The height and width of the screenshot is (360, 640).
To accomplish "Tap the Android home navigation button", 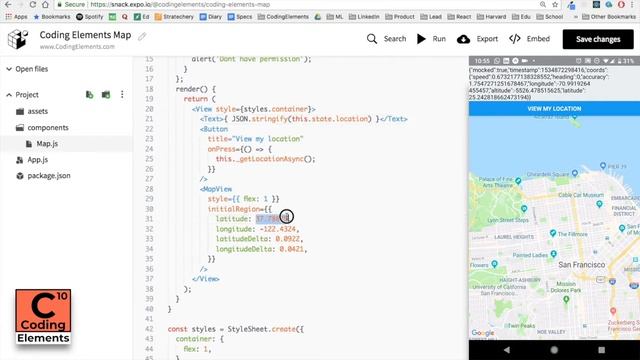I will pos(554,350).
